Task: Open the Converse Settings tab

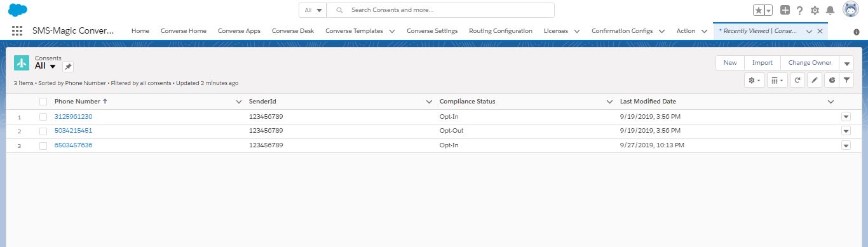Action: pos(432,30)
